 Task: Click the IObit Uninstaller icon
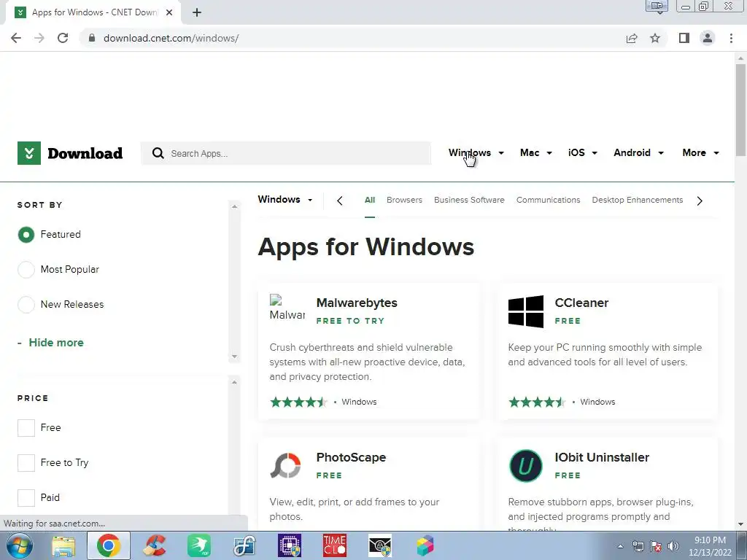(x=525, y=466)
